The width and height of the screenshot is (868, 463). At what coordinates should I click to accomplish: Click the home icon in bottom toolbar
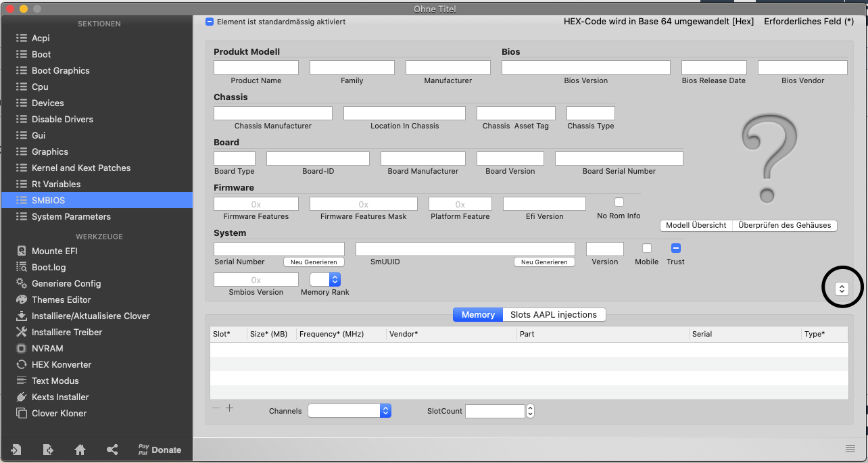(x=80, y=449)
